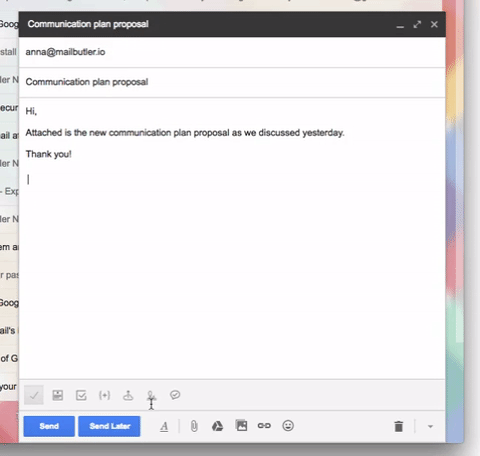
Task: Click the blue Send button
Action: coord(49,426)
